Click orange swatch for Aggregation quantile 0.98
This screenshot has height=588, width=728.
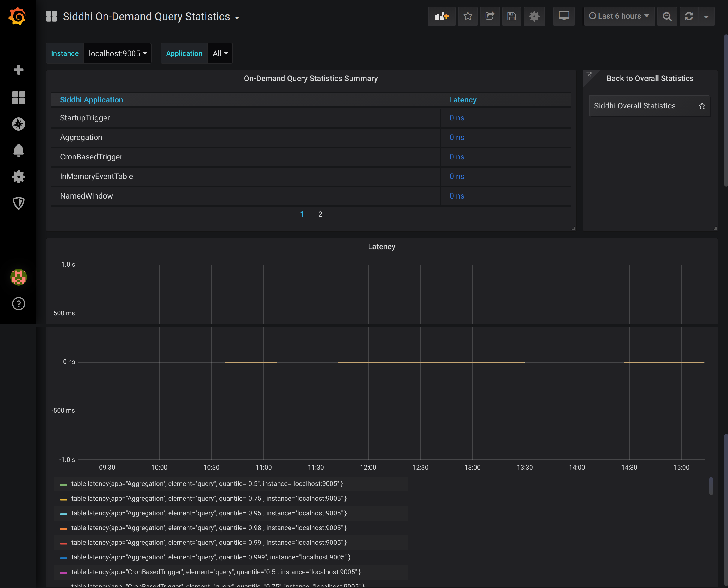pos(63,528)
